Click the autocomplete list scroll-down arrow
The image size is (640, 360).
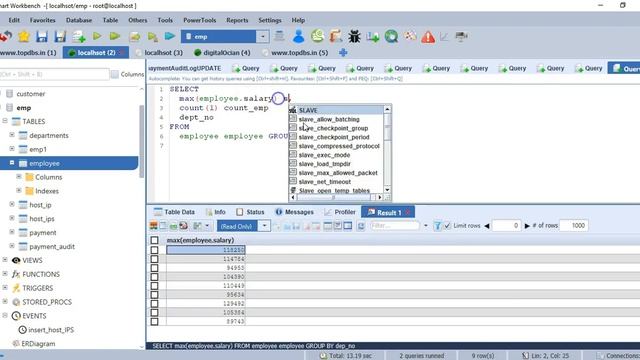click(x=387, y=190)
